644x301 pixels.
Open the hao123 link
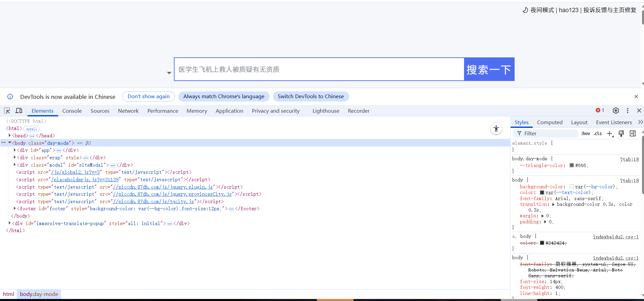click(x=569, y=10)
